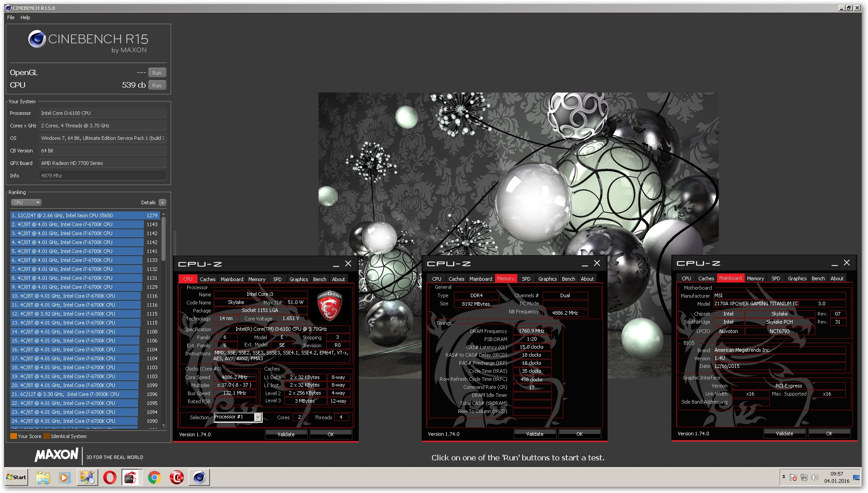Close the CPU-Z window showing the Memory tab
The height and width of the screenshot is (493, 868).
pos(597,263)
